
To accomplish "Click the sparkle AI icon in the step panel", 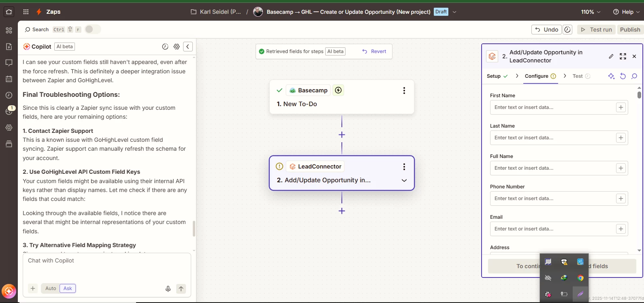I will click(612, 76).
